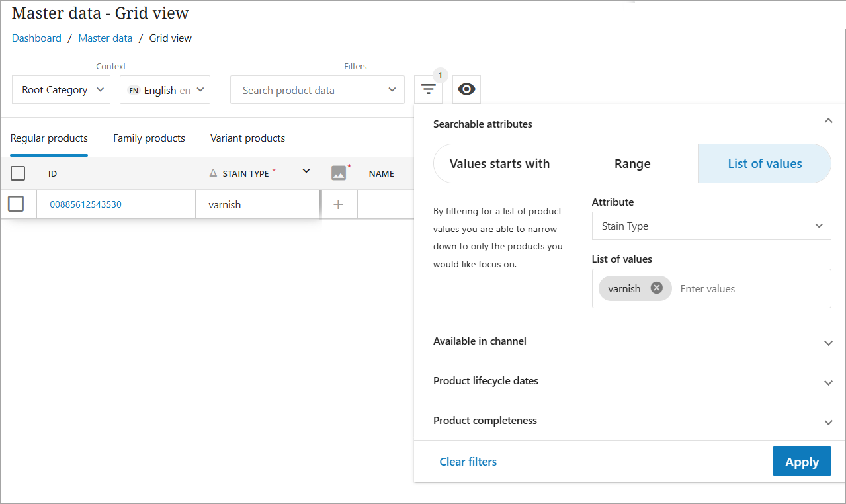Click the Clear filters link
The width and height of the screenshot is (846, 504).
click(468, 462)
